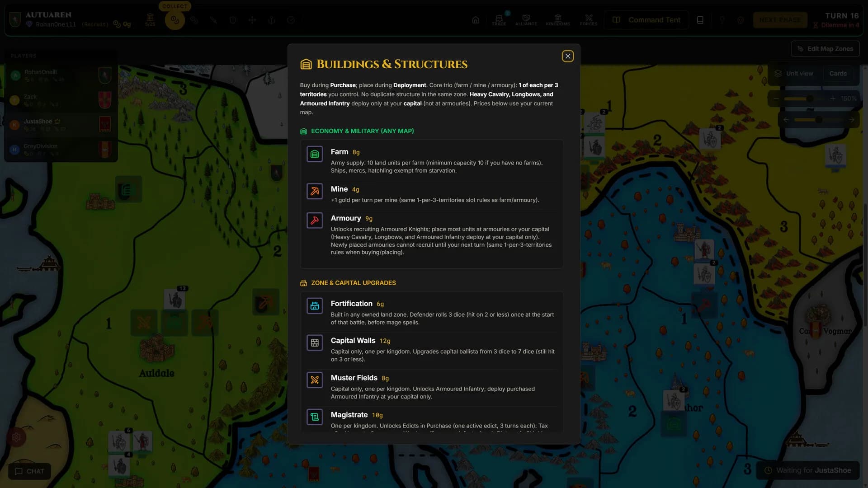Select the Muster Fields crossed-swords icon
Image resolution: width=868 pixels, height=488 pixels.
[x=315, y=380]
